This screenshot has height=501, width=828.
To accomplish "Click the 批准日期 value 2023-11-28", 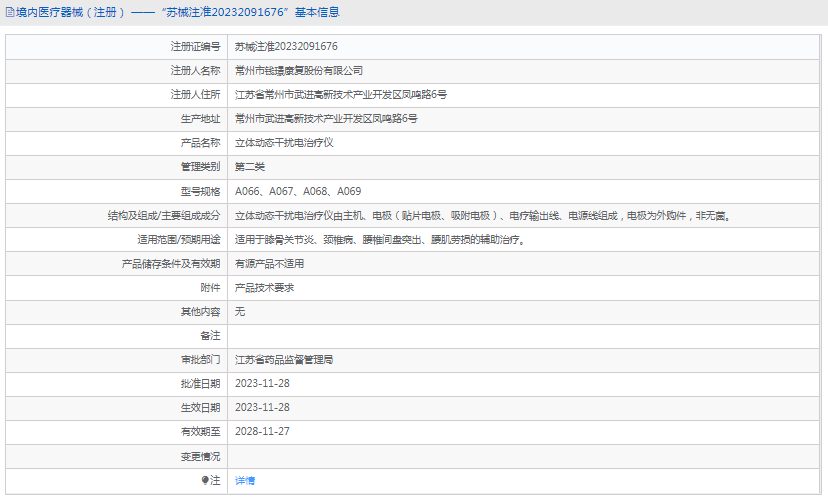I will 262,383.
